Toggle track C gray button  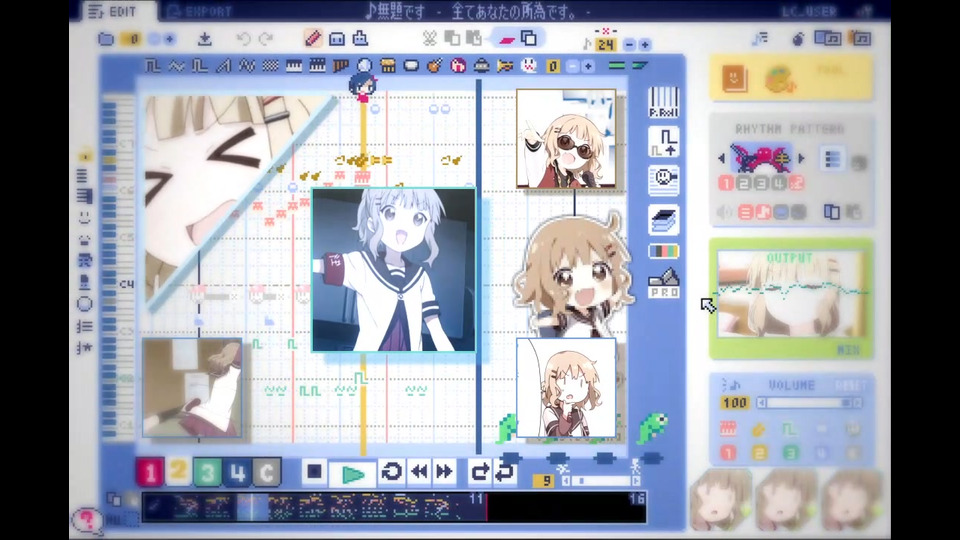266,472
